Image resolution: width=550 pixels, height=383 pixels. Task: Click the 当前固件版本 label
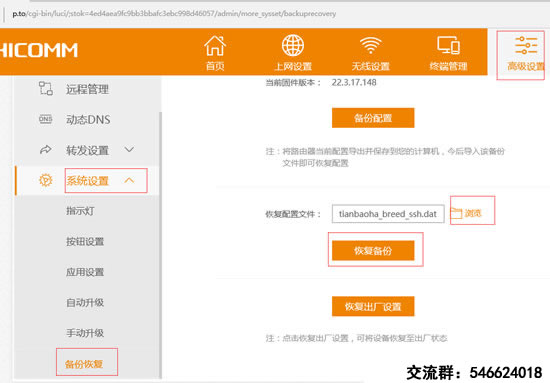coord(293,83)
